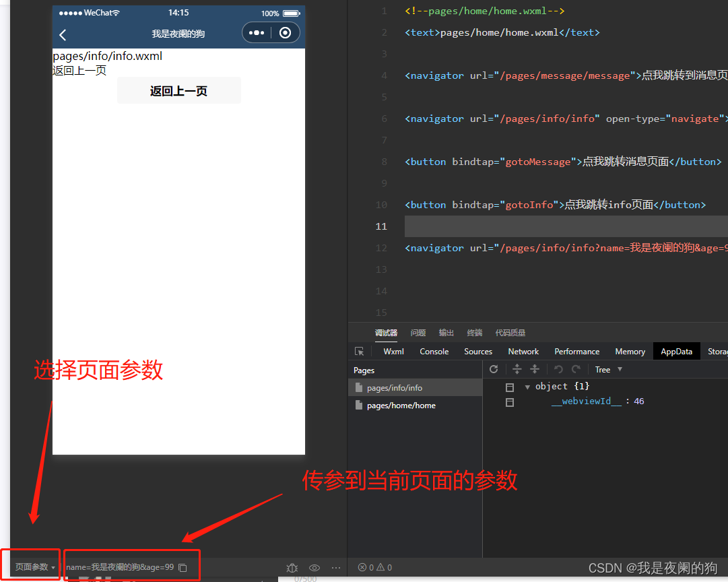This screenshot has height=582, width=728.
Task: Switch to the 调试器 panel tab
Action: pos(386,333)
